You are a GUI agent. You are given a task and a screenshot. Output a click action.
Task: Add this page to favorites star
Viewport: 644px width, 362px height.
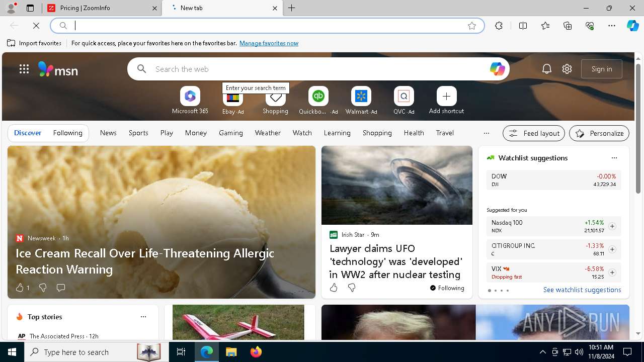472,26
